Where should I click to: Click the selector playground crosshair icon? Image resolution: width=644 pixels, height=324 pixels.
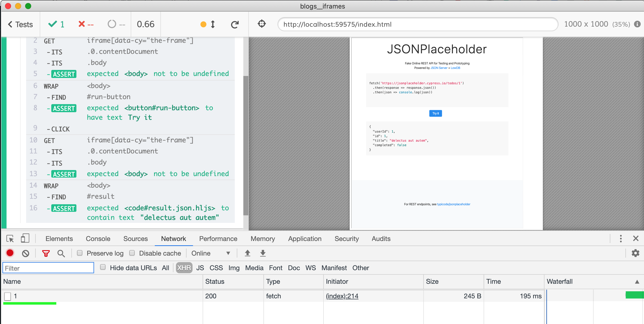point(262,24)
